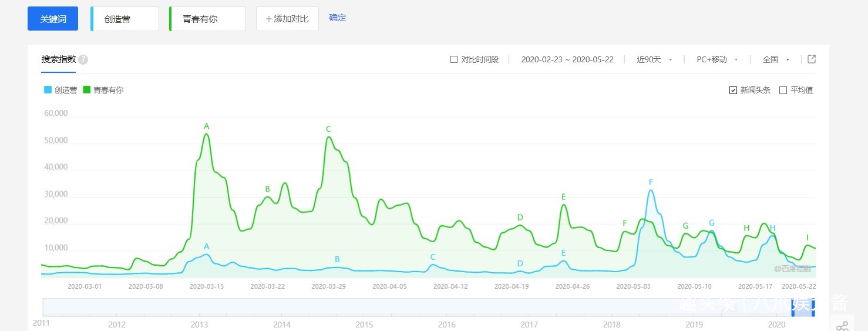Enable the 平均值 checkbox
Image resolution: width=868 pixels, height=331 pixels.
point(783,90)
